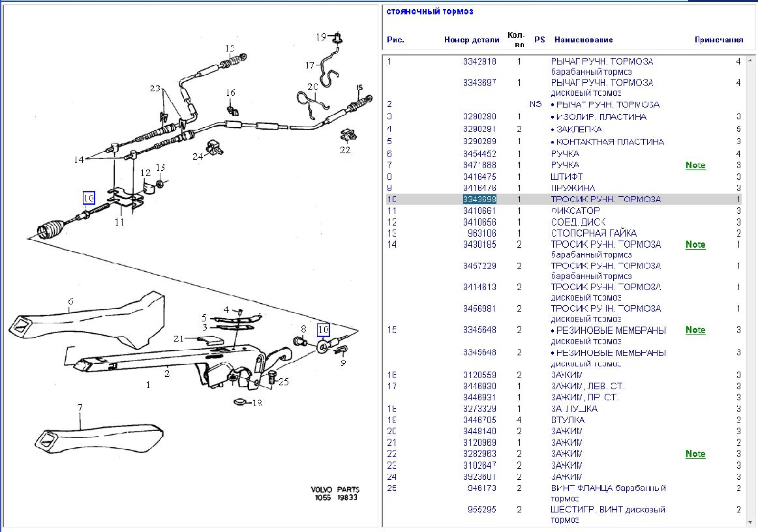Click boxed callout 10 beside the washer
Viewport: 758px width, 532px height.
pos(324,329)
